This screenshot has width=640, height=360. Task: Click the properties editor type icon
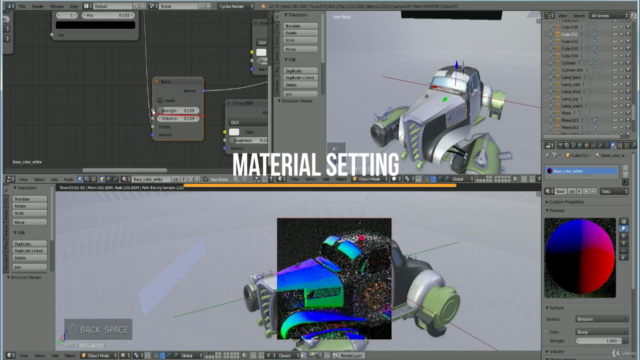click(549, 145)
